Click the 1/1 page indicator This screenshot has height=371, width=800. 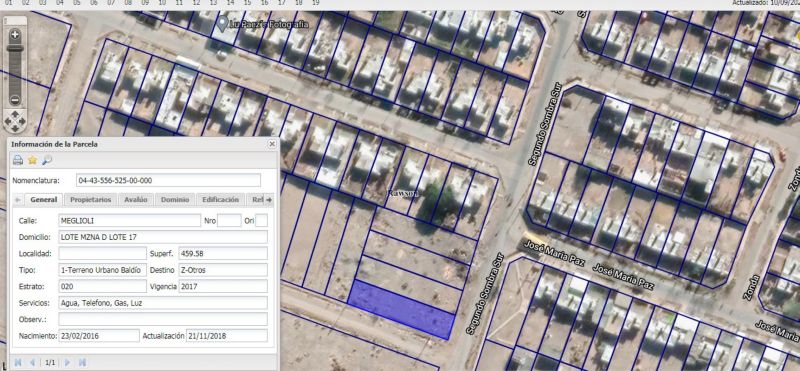[50, 363]
